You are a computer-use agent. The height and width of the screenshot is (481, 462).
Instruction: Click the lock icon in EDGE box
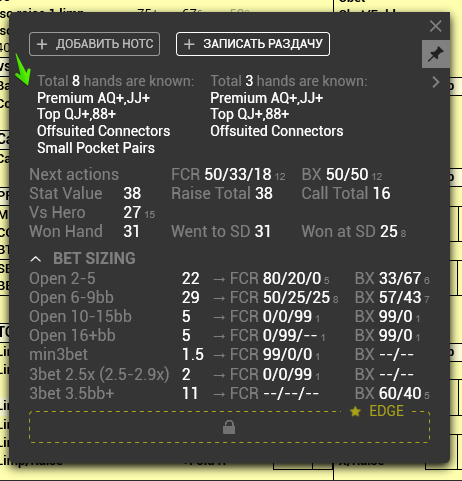(229, 427)
